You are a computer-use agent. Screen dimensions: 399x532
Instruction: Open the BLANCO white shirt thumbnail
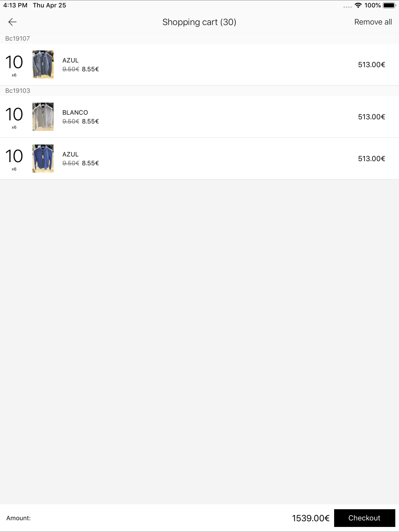[x=43, y=116]
